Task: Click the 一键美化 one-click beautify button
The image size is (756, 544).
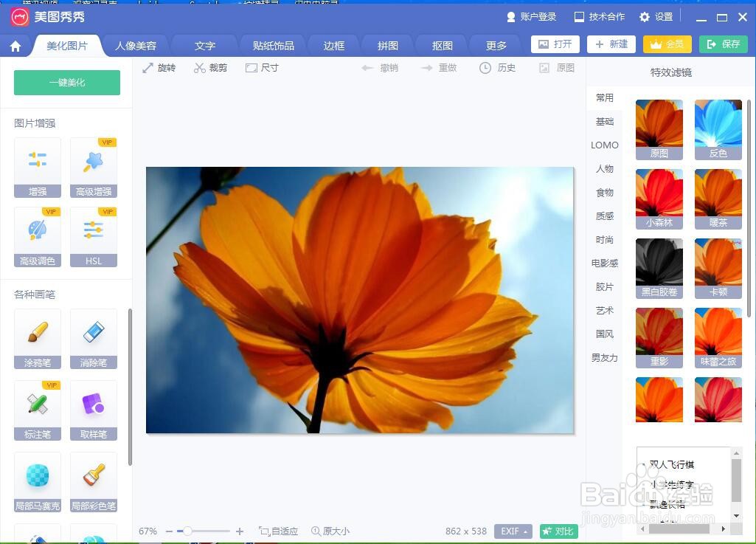Action: tap(67, 83)
